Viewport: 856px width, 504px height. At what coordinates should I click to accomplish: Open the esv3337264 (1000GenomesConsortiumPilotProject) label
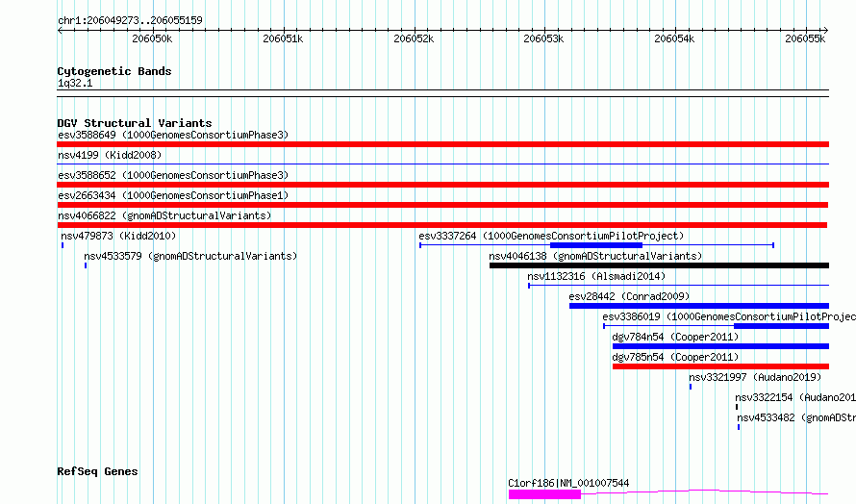[x=551, y=236]
